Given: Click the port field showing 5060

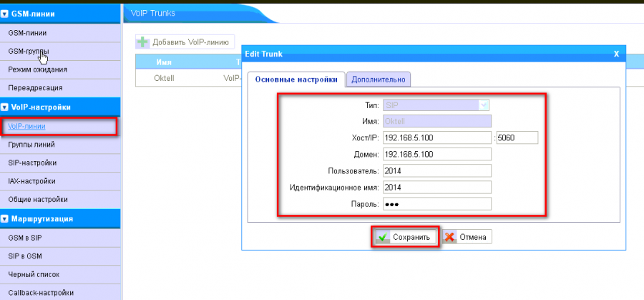Looking at the screenshot, I should (x=517, y=137).
